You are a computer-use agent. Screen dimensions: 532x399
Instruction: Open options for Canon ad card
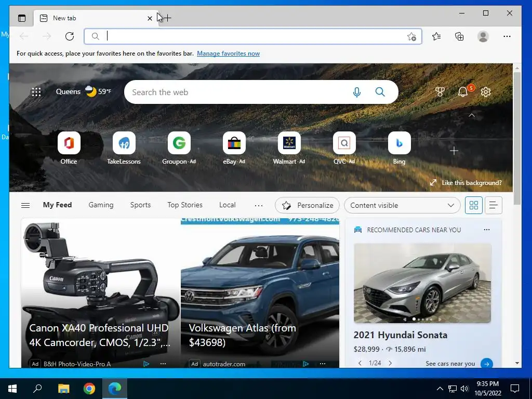[x=163, y=364]
